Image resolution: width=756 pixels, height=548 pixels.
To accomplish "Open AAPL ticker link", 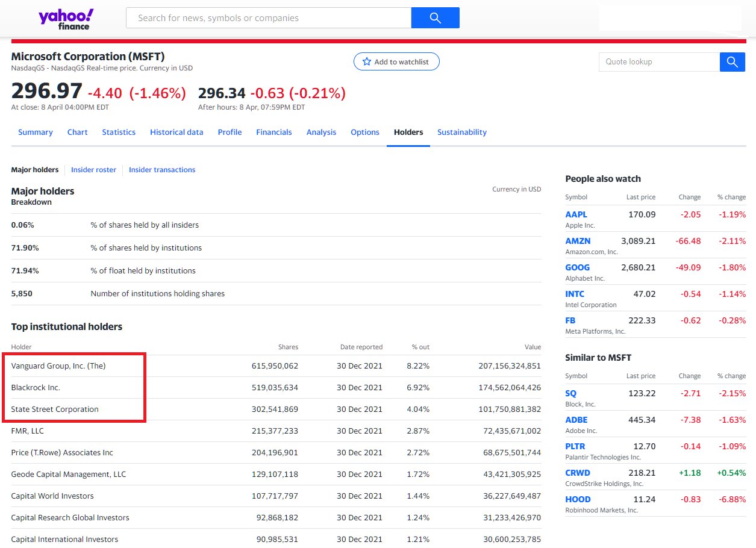I will (x=576, y=214).
